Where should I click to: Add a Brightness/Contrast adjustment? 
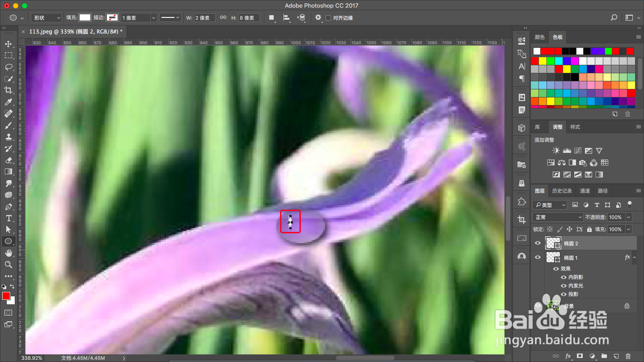pos(556,151)
